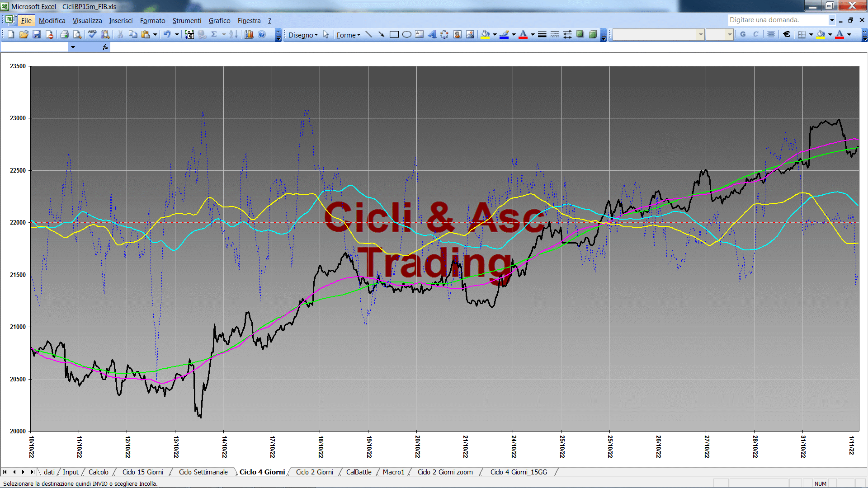Expand the Disegno drawing menu
Viewport: 868px width, 488px height.
[x=303, y=35]
